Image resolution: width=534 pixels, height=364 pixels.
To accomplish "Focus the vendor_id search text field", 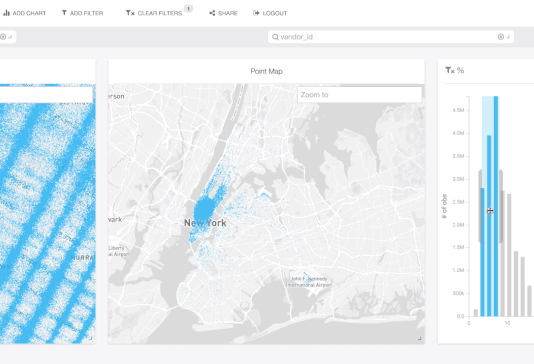I will 387,37.
